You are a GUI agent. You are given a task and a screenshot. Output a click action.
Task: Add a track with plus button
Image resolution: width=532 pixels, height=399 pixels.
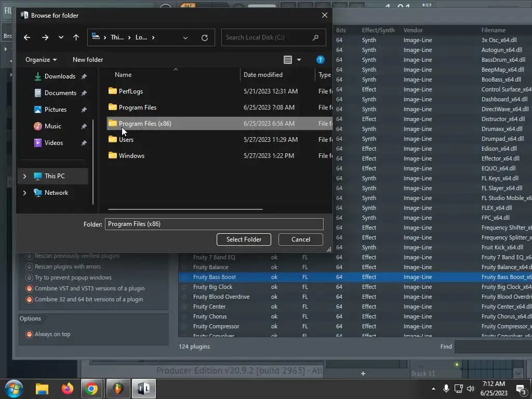(x=363, y=374)
